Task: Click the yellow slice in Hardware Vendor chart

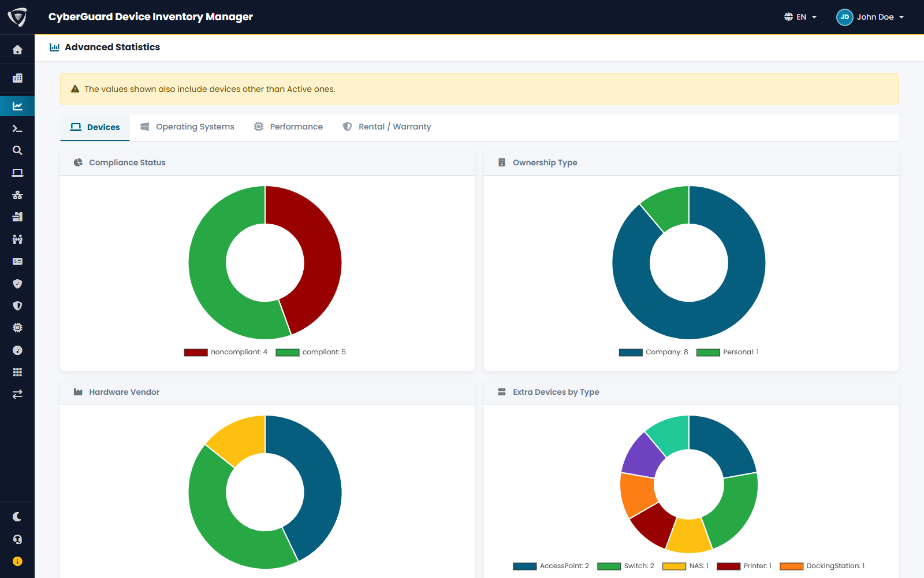Action: coord(239,438)
